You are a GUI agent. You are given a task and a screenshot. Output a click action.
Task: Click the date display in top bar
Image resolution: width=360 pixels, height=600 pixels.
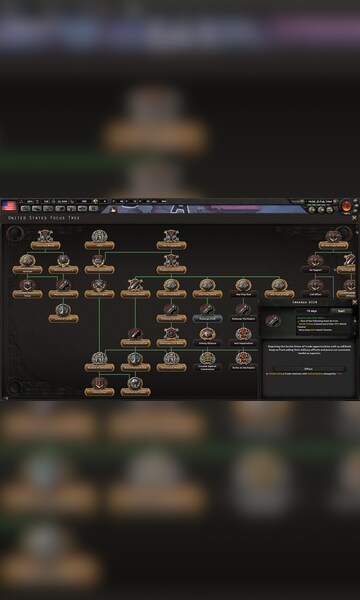(319, 201)
